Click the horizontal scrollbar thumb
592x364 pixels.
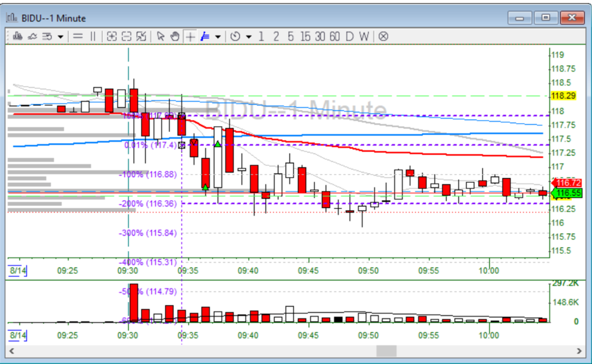tap(387, 351)
